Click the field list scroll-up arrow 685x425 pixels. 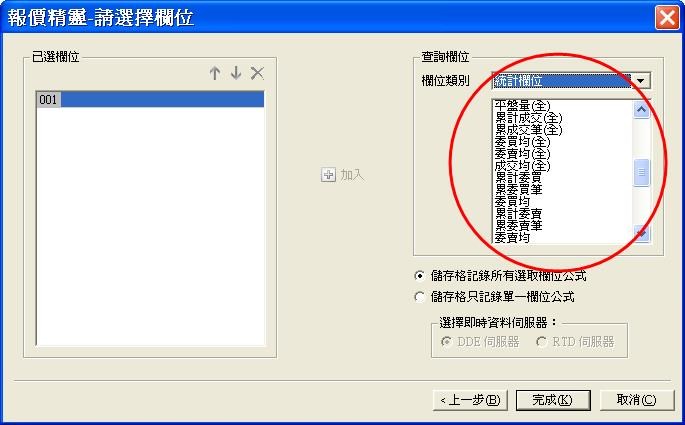(641, 109)
